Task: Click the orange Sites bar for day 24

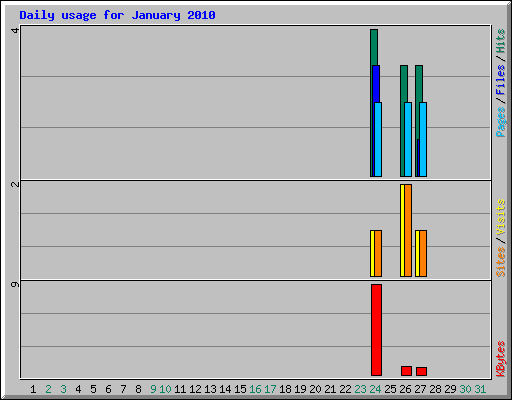Action: (x=378, y=253)
